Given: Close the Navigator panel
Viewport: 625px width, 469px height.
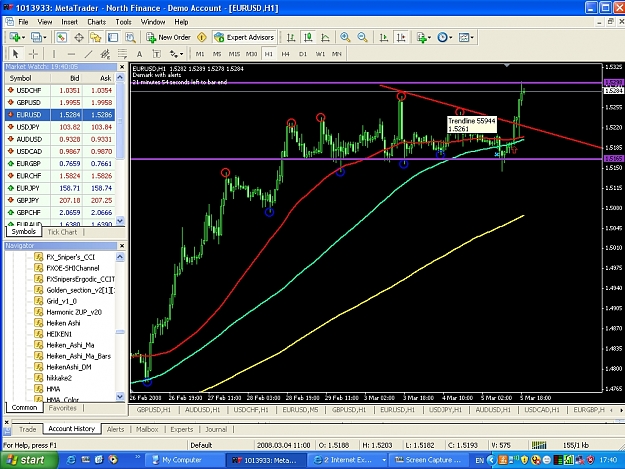Looking at the screenshot, I should 122,246.
